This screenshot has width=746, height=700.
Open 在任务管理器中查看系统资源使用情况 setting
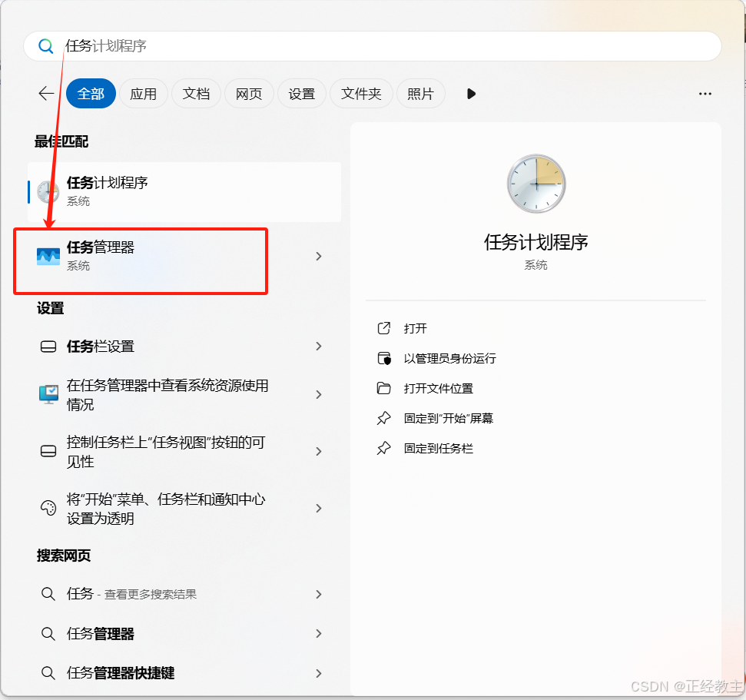point(167,395)
